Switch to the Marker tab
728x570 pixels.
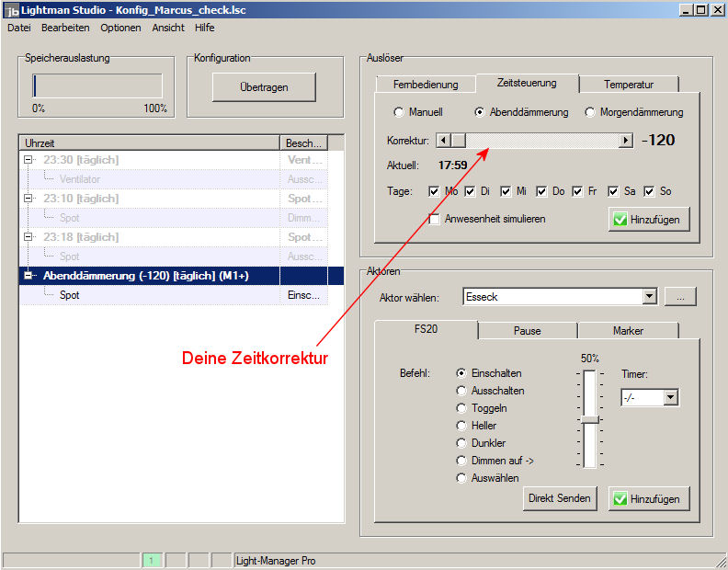click(628, 331)
